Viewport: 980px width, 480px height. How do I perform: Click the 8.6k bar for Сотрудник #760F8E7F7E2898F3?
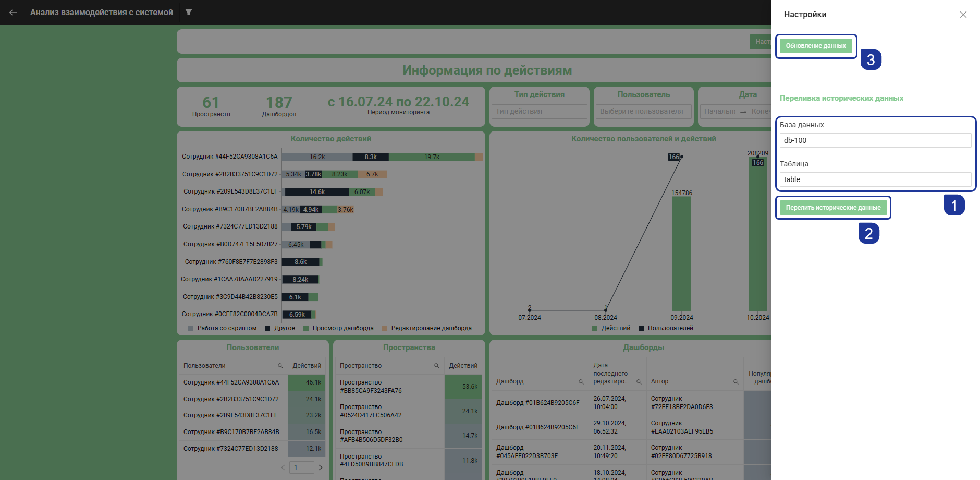point(301,262)
